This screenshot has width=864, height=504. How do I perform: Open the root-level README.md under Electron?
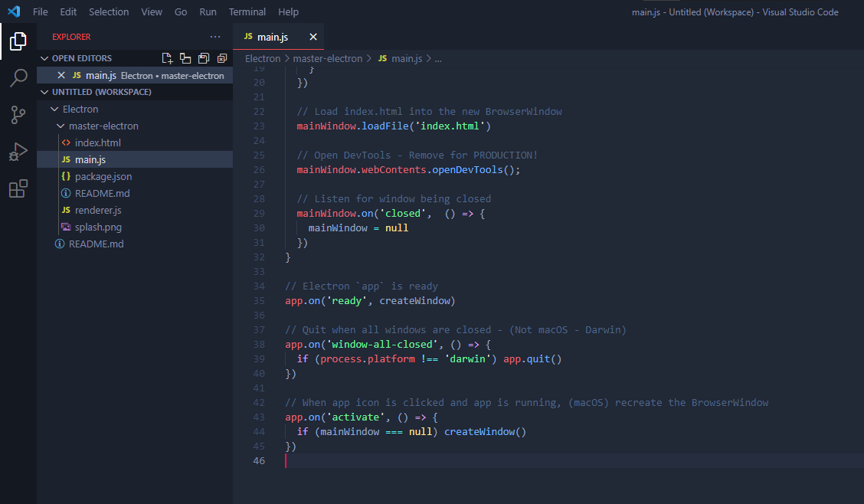tap(97, 244)
